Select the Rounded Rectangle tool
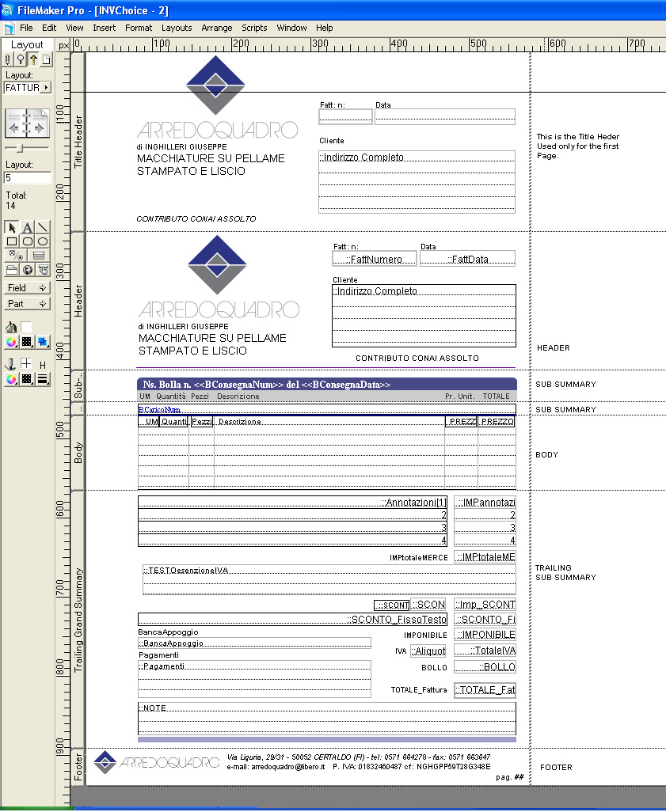 28,241
